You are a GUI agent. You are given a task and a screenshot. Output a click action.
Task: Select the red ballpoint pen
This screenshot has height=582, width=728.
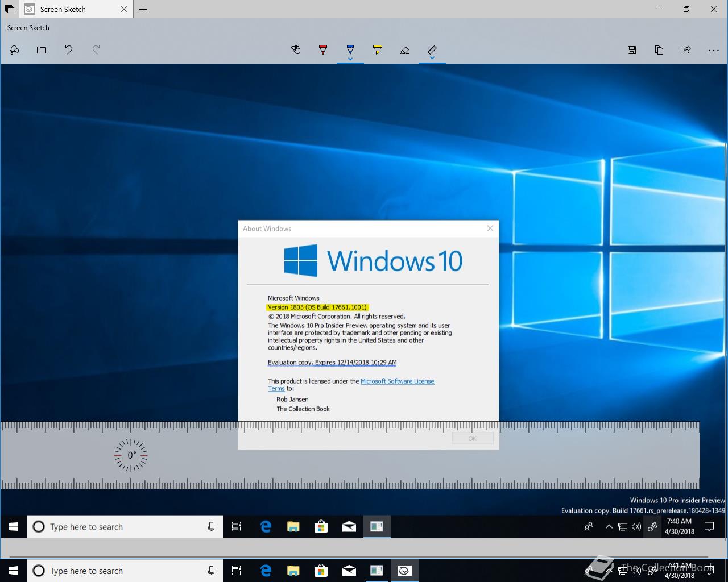tap(323, 50)
